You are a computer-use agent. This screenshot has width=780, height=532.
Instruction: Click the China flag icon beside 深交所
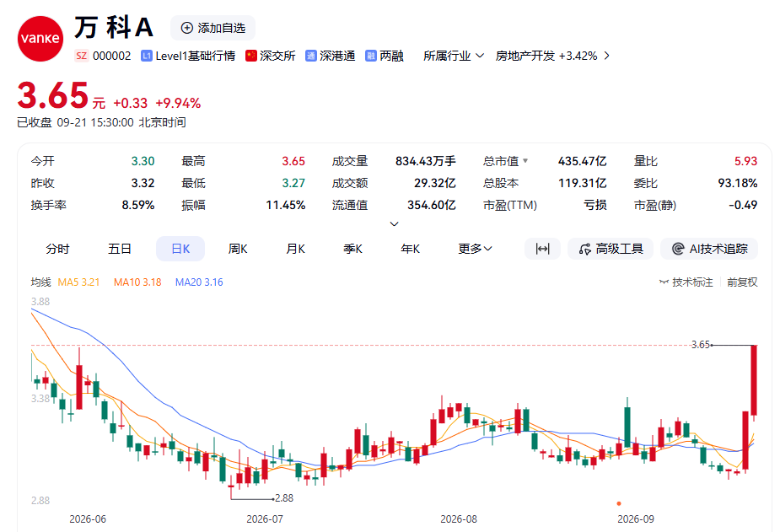point(251,56)
